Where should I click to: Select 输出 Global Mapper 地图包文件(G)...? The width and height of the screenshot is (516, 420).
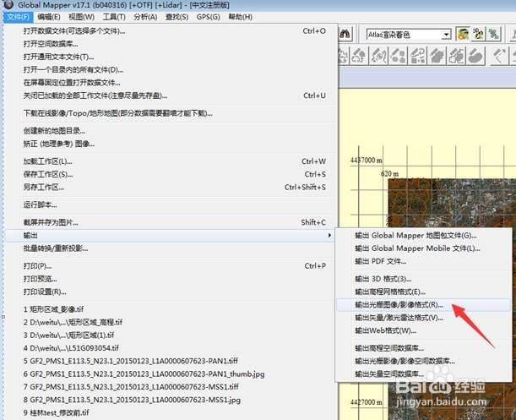[x=424, y=235]
